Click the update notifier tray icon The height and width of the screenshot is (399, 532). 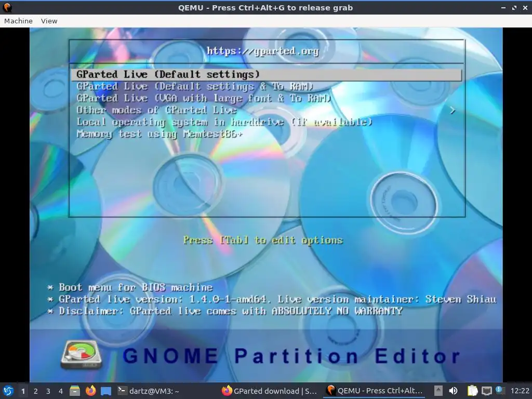coord(499,390)
